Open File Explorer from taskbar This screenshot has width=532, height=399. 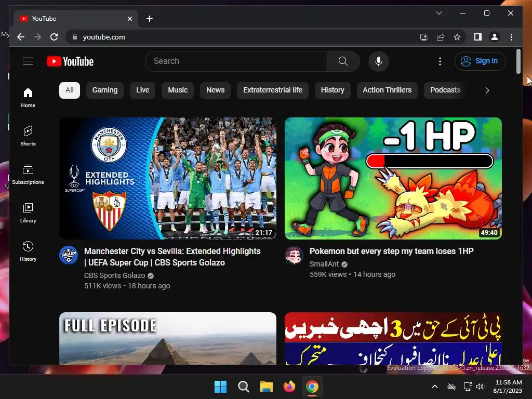[267, 387]
